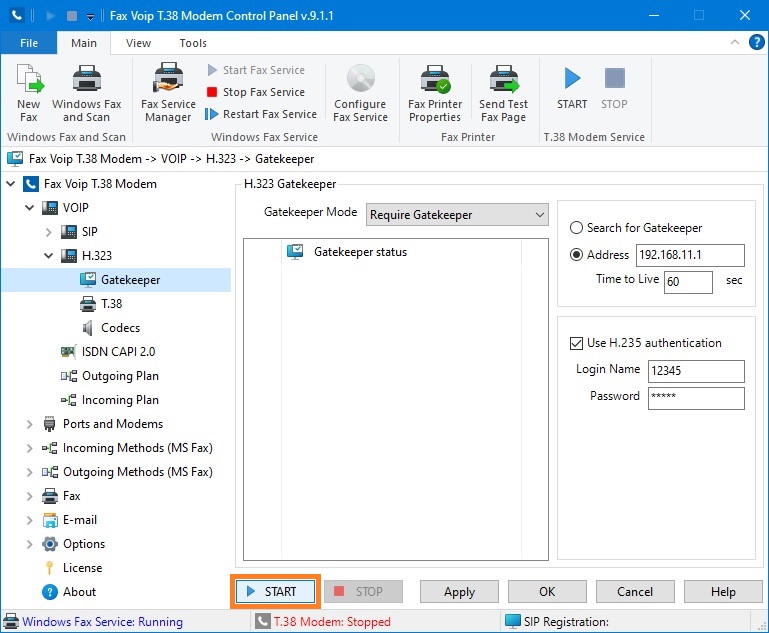Select the Search for Gatekeeper radio button
This screenshot has width=769, height=633.
(x=576, y=228)
